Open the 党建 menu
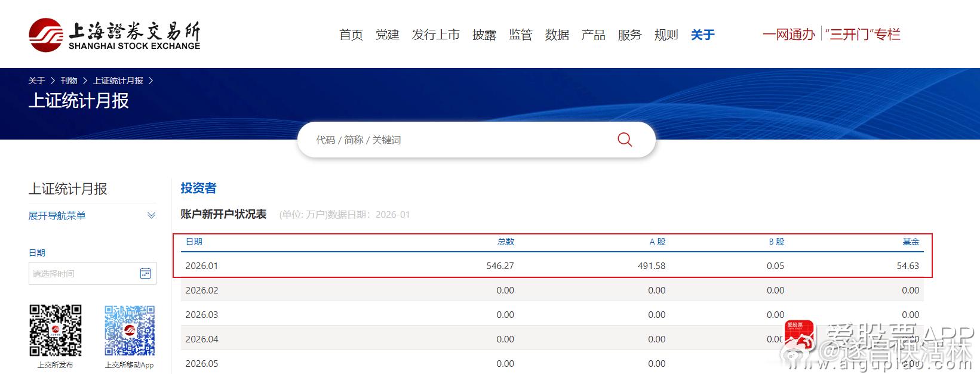This screenshot has height=374, width=980. pos(388,35)
